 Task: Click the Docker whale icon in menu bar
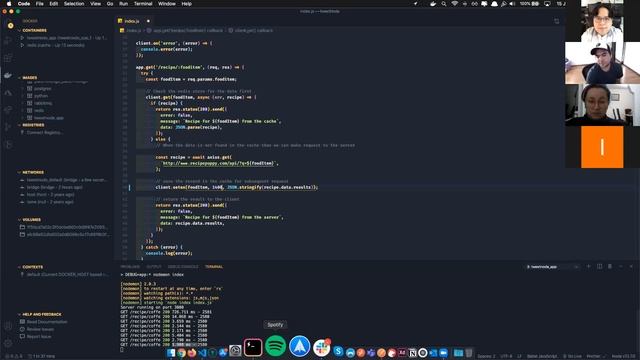click(433, 4)
